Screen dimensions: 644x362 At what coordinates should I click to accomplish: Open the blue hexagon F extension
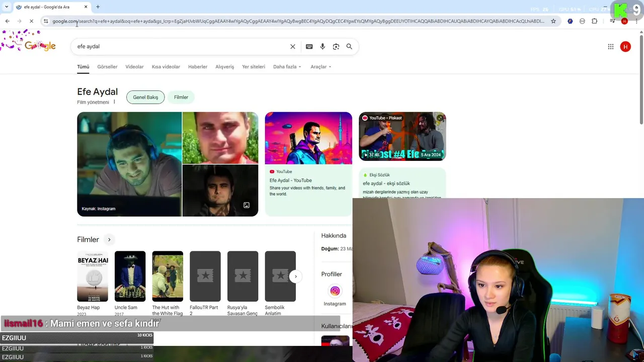[570, 21]
